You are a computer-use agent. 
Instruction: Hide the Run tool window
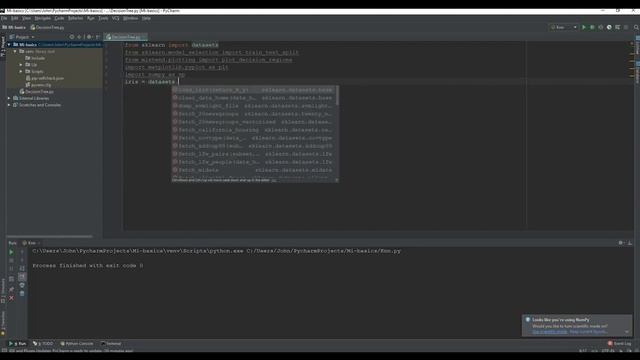click(630, 243)
